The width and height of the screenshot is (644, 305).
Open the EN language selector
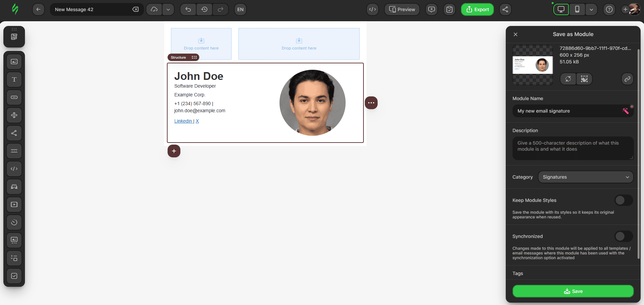click(240, 9)
